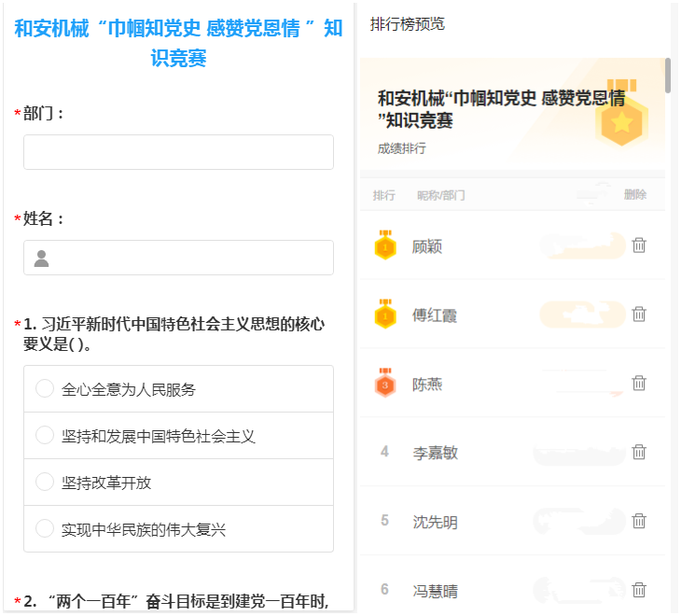
Task: Choose radio button 坚持和发展中国特色社会主义
Action: pos(45,436)
